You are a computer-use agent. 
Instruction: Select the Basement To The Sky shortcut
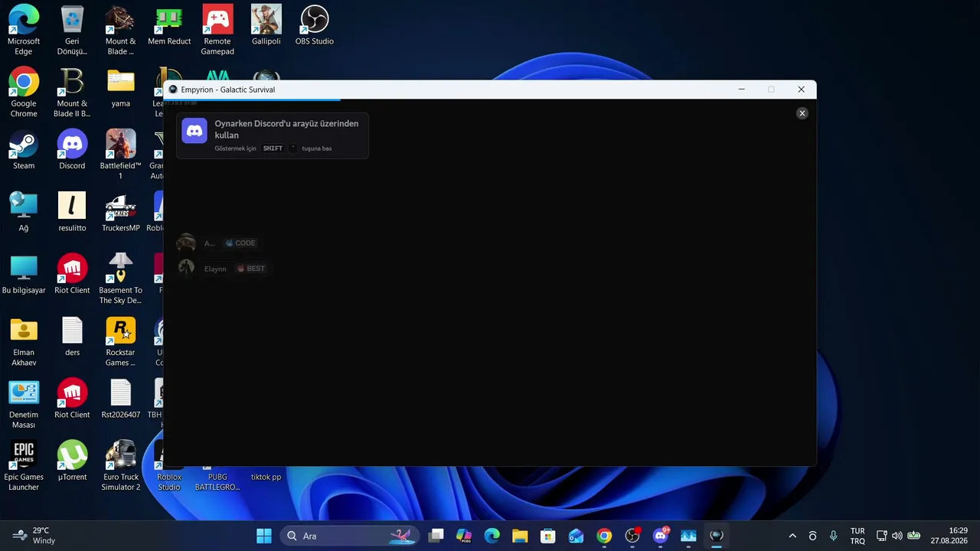point(120,279)
